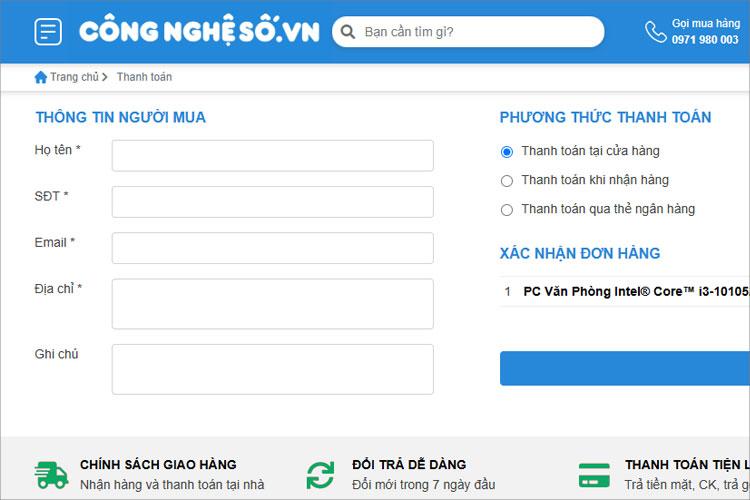Image resolution: width=750 pixels, height=500 pixels.
Task: Click the credit card payment icon
Action: point(594,474)
